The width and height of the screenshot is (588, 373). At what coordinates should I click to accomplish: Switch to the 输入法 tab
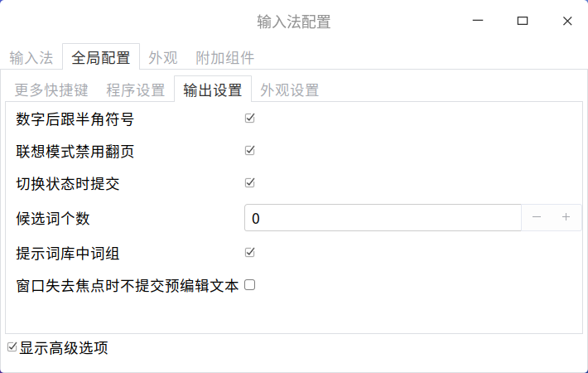[31, 58]
